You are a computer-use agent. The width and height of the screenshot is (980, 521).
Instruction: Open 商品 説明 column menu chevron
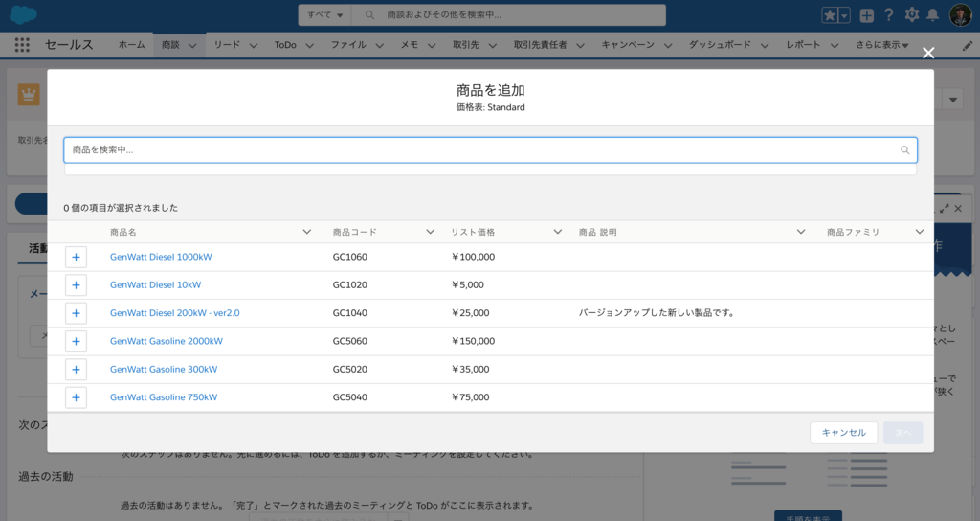[801, 232]
